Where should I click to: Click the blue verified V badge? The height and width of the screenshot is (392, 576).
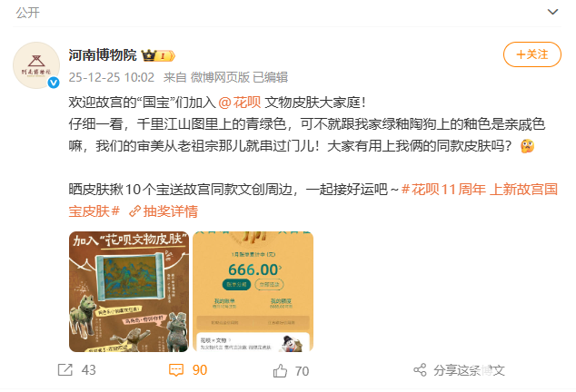[x=54, y=83]
